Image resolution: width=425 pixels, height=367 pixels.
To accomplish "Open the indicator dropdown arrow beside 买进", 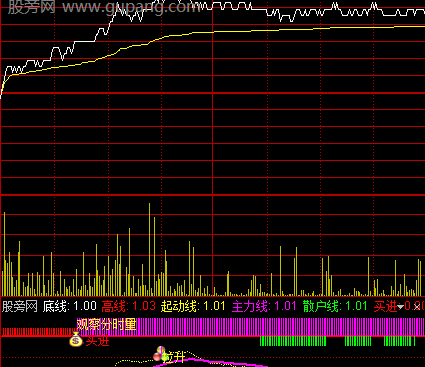I will tap(400, 307).
